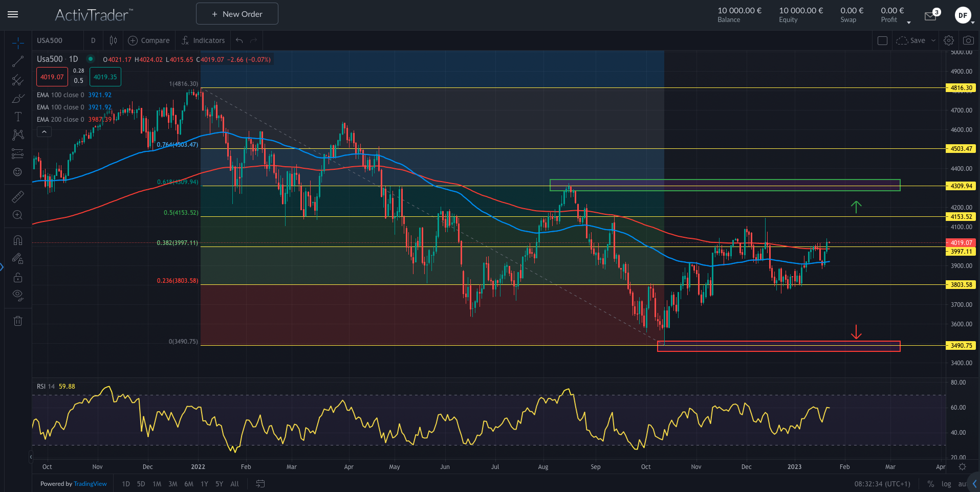
Task: Remove all drawings with the trash icon
Action: (18, 321)
